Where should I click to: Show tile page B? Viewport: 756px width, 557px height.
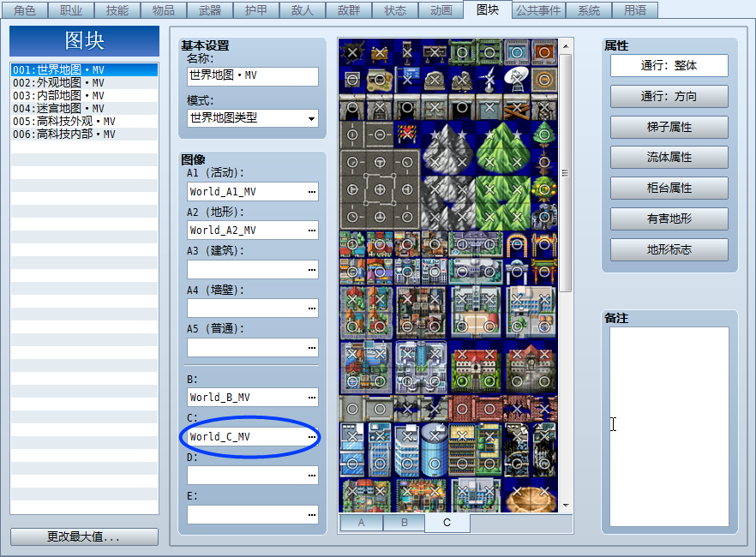(x=404, y=523)
